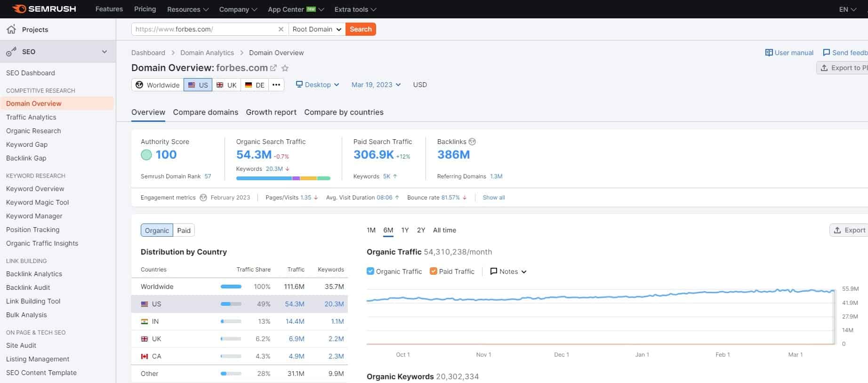Click the Export upload icon above chart

pos(837,230)
